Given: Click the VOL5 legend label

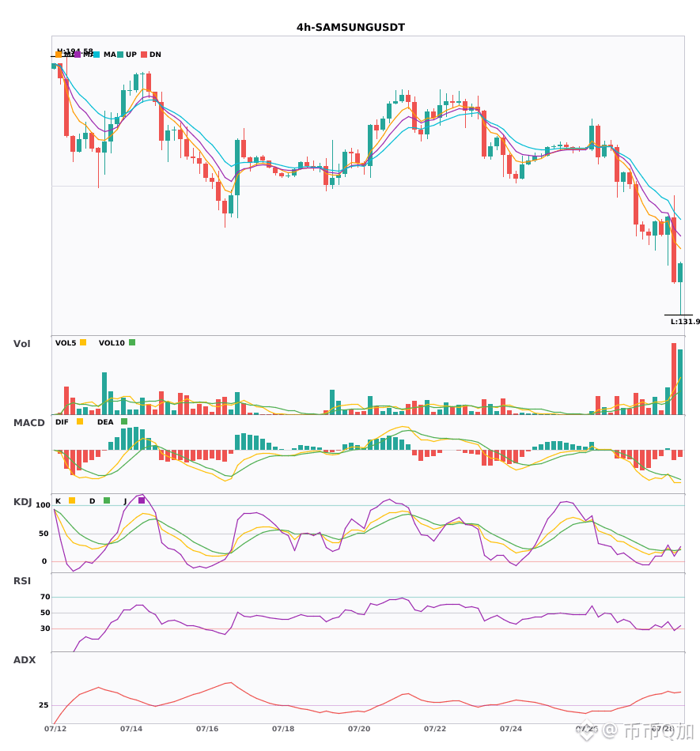Looking at the screenshot, I should (66, 343).
